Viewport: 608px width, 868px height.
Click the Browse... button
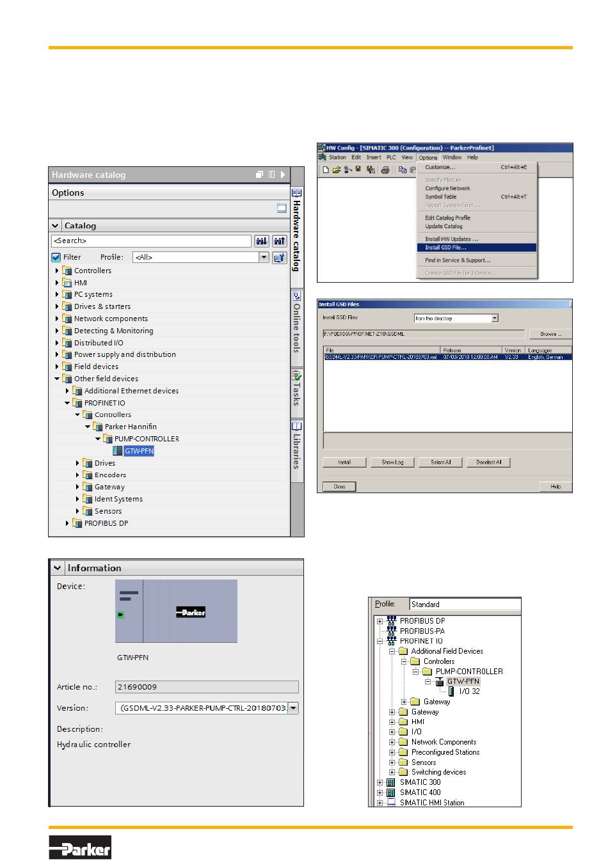[x=550, y=334]
